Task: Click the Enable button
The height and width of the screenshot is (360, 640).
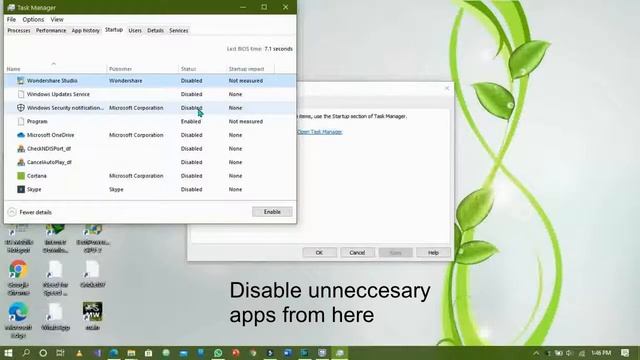Action: click(272, 212)
